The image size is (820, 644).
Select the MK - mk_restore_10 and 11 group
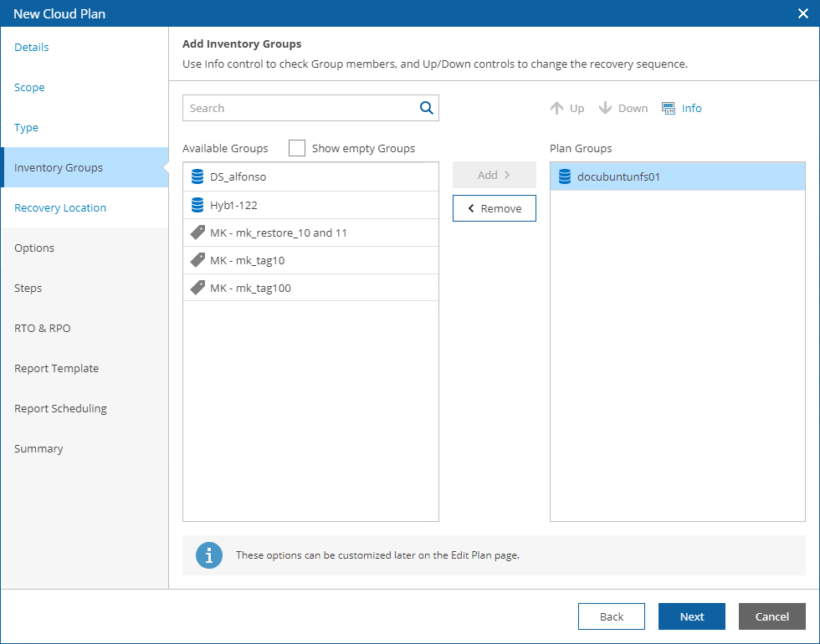[x=276, y=233]
